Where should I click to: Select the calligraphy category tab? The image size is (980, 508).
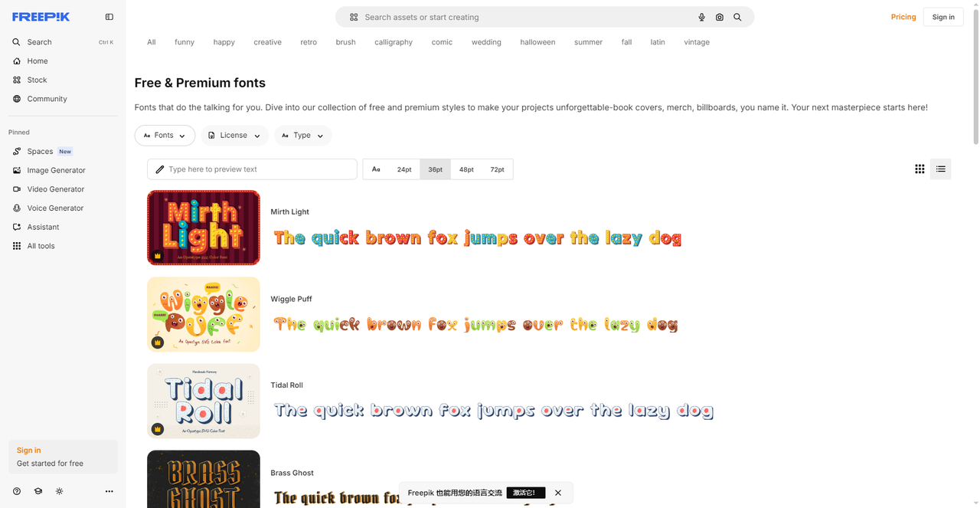[x=394, y=42]
